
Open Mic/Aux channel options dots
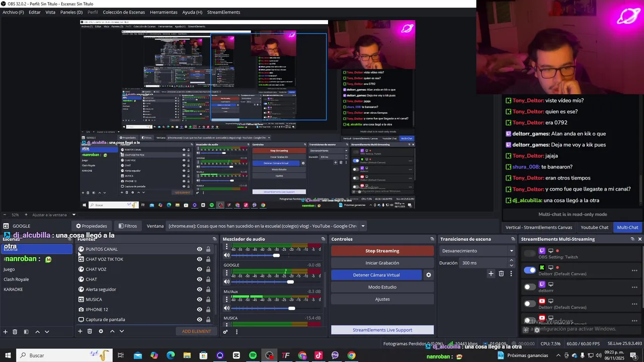tap(226, 300)
